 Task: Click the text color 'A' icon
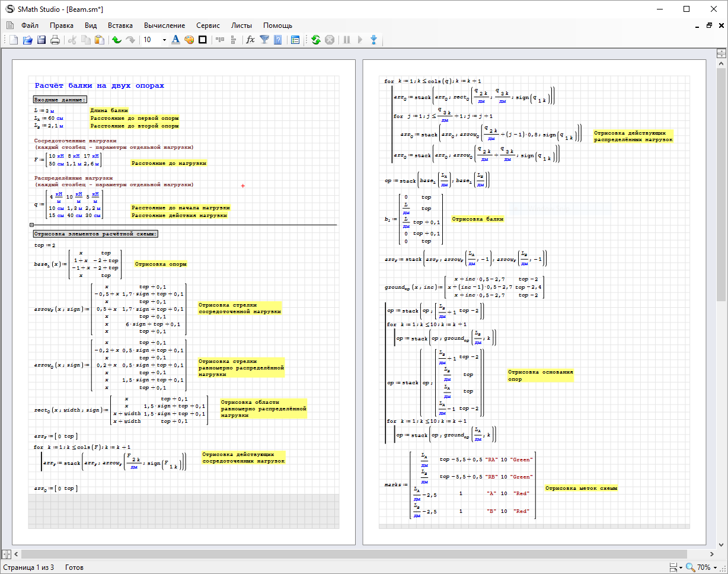[175, 40]
